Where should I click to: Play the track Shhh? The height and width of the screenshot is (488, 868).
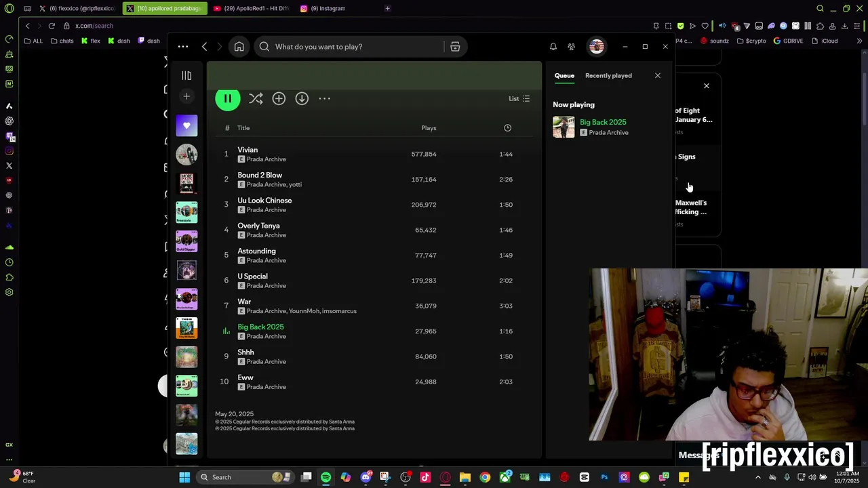tap(245, 352)
